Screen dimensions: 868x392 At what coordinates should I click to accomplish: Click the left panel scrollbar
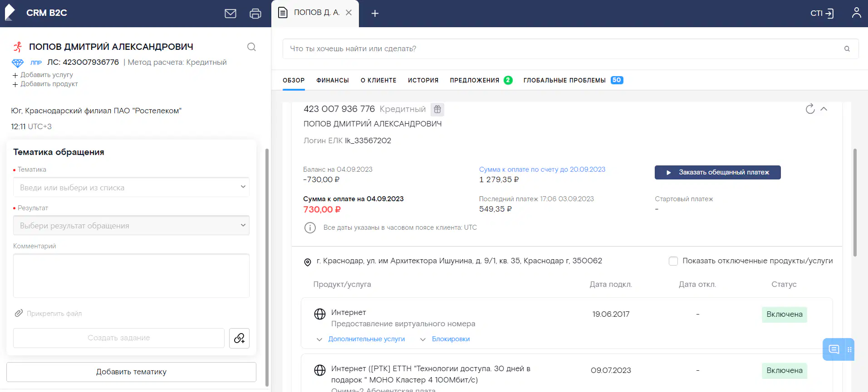[267, 267]
